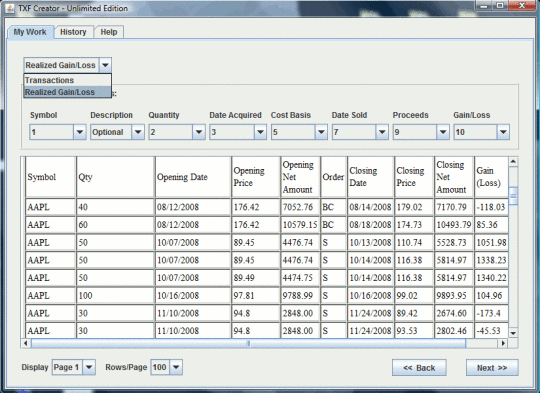
Task: Select the Qty cell 60
Action: [116, 225]
